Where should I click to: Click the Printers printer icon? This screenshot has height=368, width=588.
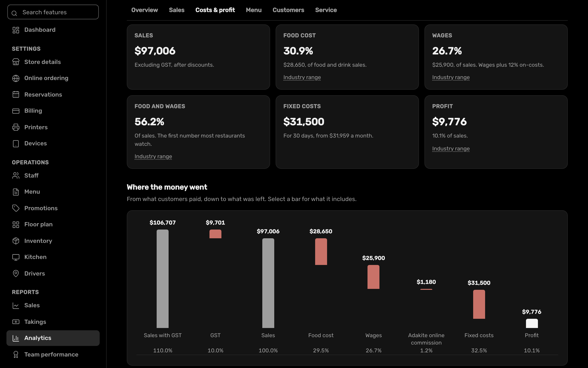16,127
